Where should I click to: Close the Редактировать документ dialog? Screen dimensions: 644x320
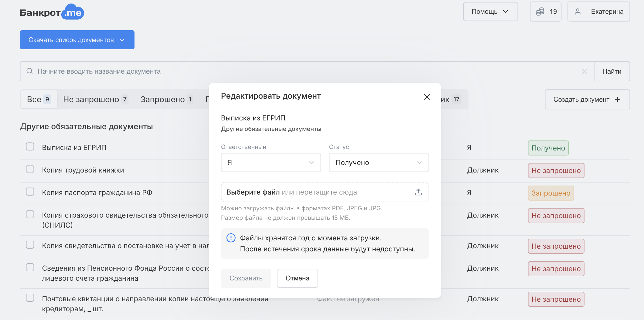(427, 97)
